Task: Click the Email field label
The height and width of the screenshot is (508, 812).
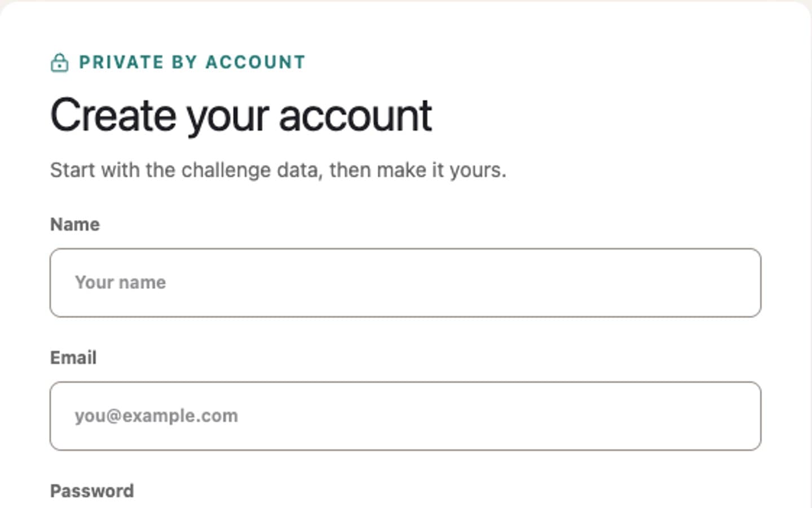Action: (73, 358)
